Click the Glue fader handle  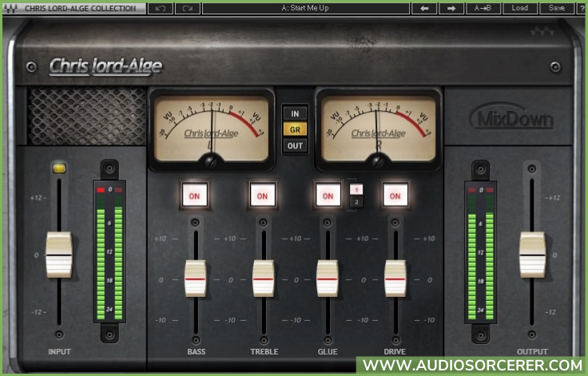click(328, 279)
